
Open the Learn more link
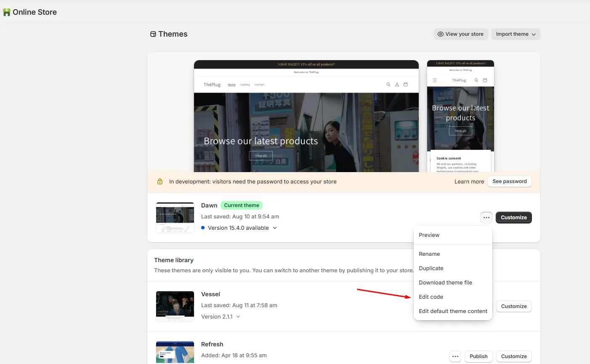469,182
